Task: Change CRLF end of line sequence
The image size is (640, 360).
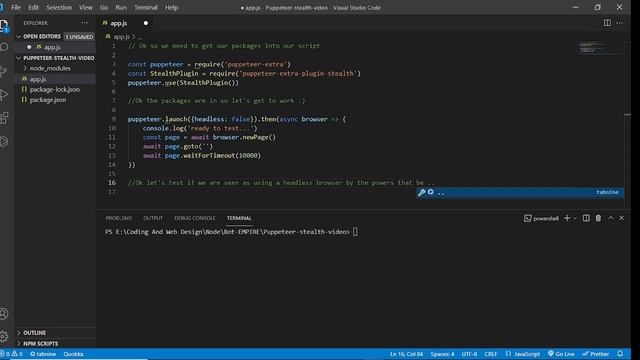Action: click(491, 354)
